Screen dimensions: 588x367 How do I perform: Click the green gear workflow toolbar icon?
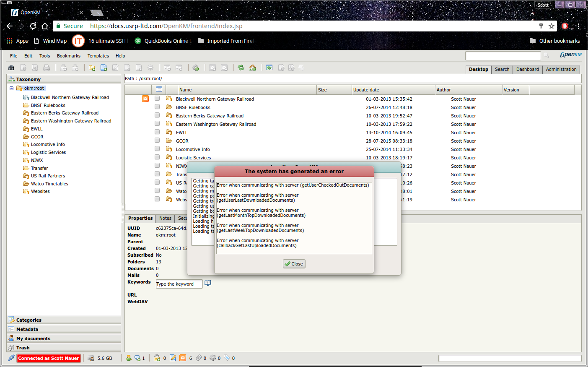[x=196, y=68]
